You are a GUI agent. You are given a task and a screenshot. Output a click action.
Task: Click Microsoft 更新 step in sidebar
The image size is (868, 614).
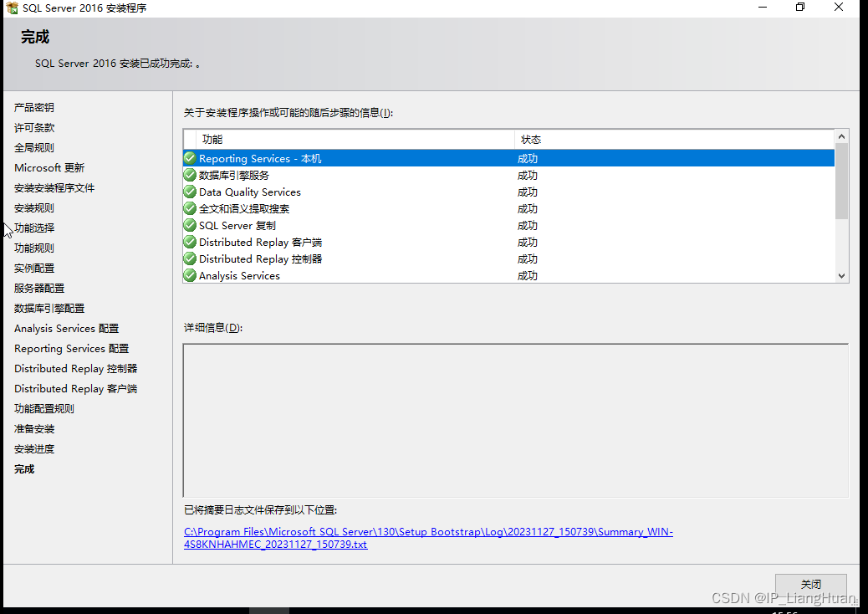pos(49,168)
